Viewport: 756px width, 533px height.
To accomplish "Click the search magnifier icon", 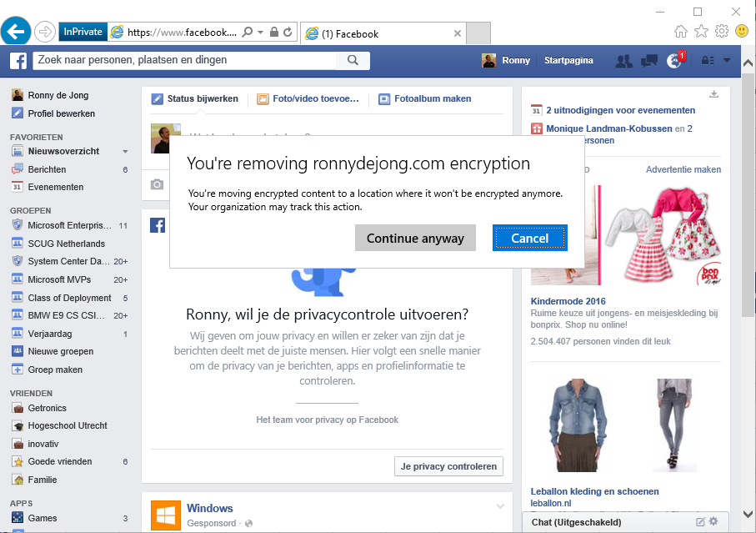I will coord(353,60).
